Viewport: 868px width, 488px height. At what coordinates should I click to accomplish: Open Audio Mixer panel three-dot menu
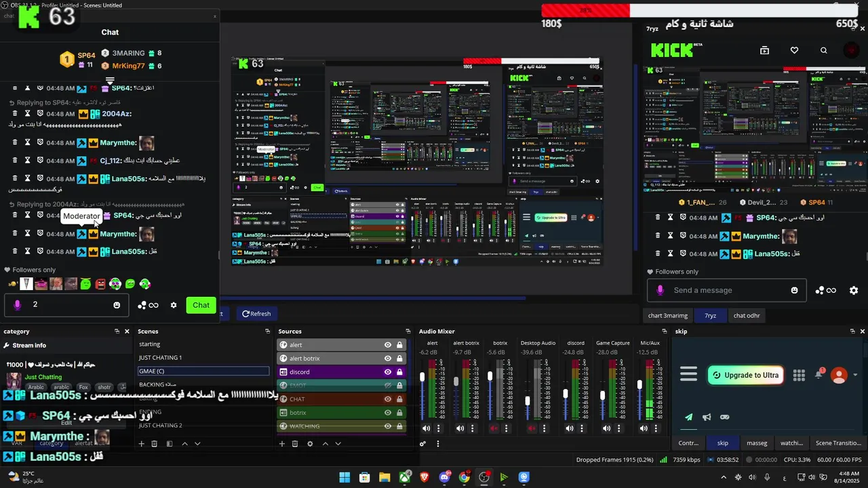pos(437,444)
